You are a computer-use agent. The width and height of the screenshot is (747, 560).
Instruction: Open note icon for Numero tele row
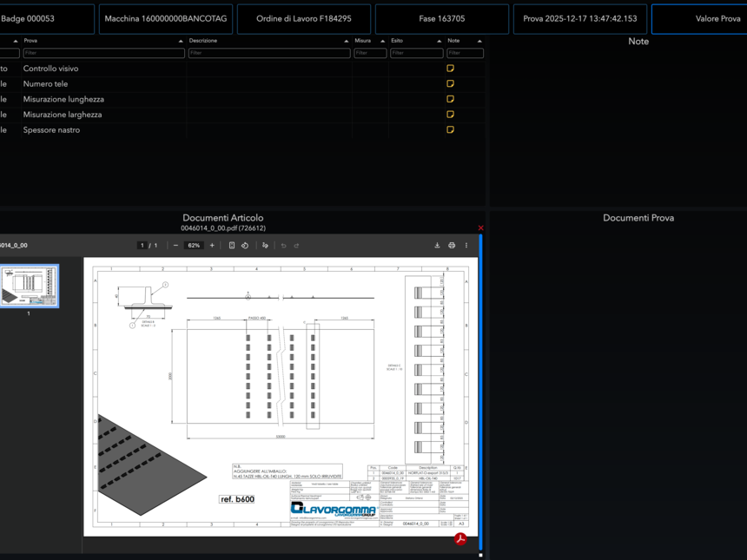[x=450, y=84]
